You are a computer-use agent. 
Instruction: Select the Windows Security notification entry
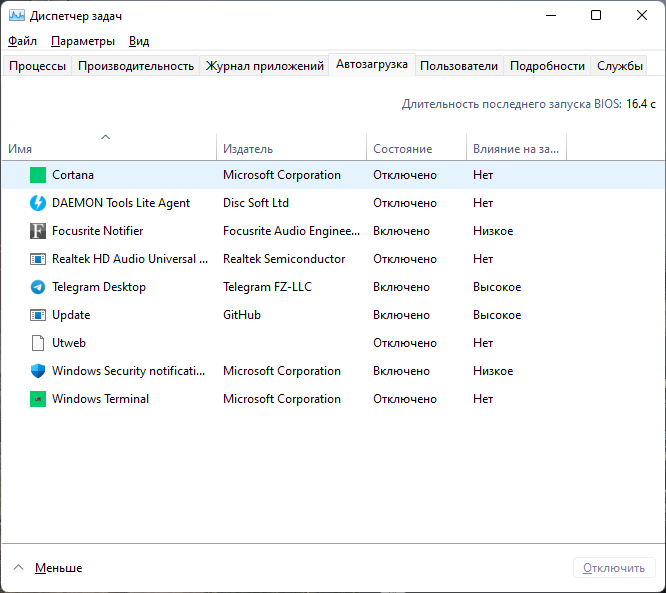click(128, 371)
